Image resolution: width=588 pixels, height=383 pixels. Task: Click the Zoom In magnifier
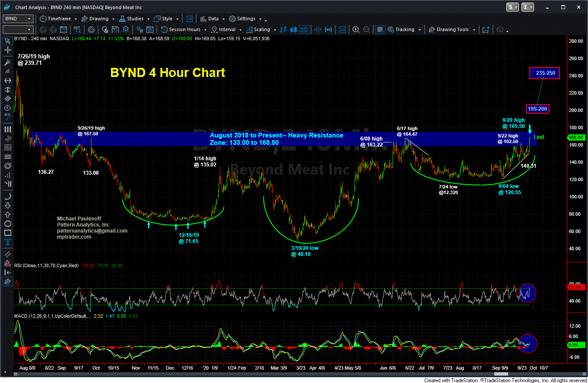point(356,29)
